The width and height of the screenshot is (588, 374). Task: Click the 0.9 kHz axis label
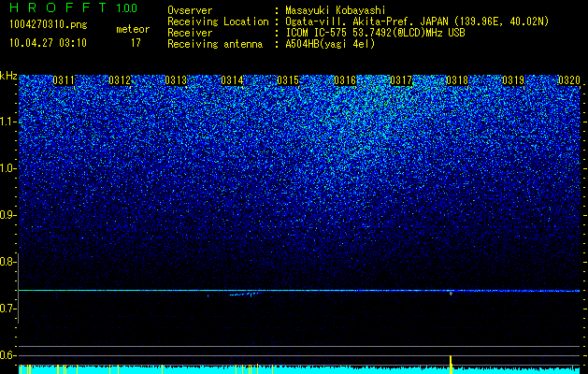tap(8, 215)
